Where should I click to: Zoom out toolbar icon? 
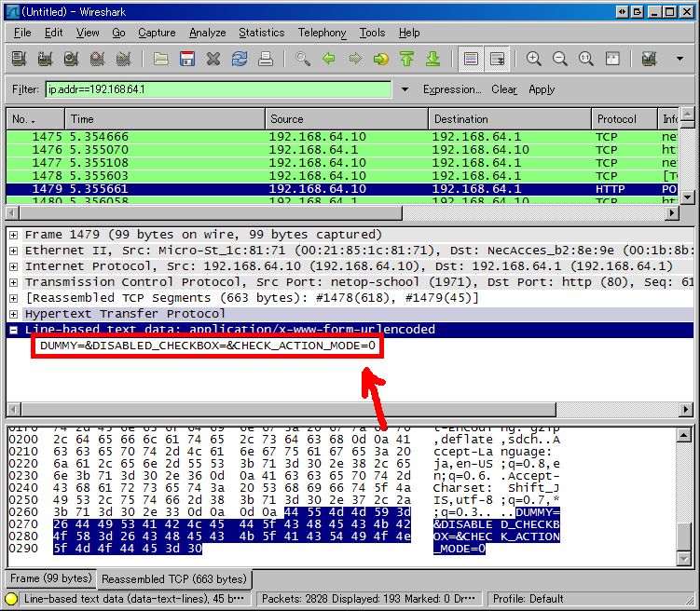(x=560, y=59)
